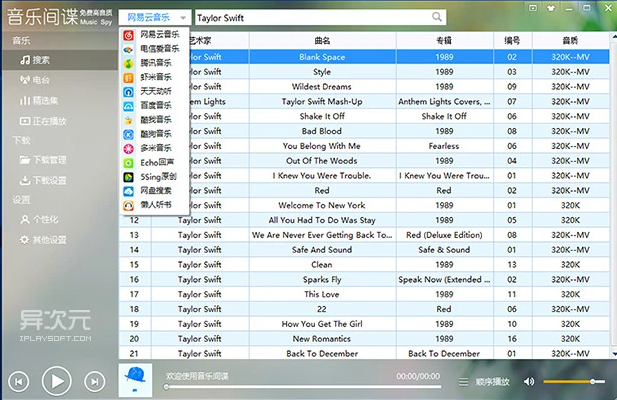The width and height of the screenshot is (617, 400).
Task: Select Welcome To New York
Action: click(322, 205)
